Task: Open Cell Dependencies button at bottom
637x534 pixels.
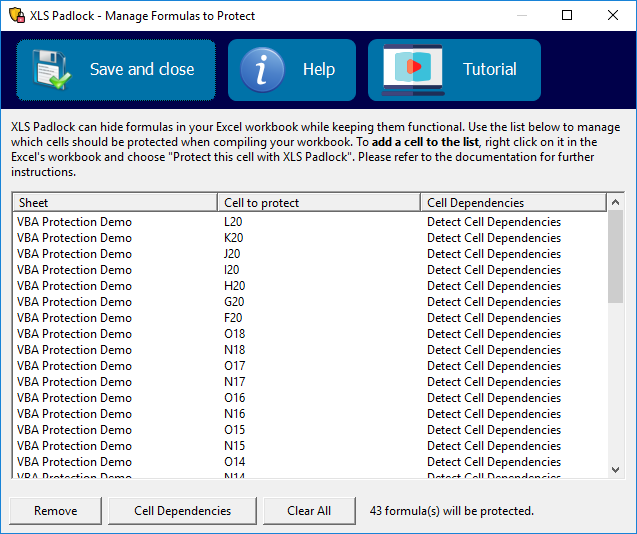Action: pyautogui.click(x=182, y=510)
